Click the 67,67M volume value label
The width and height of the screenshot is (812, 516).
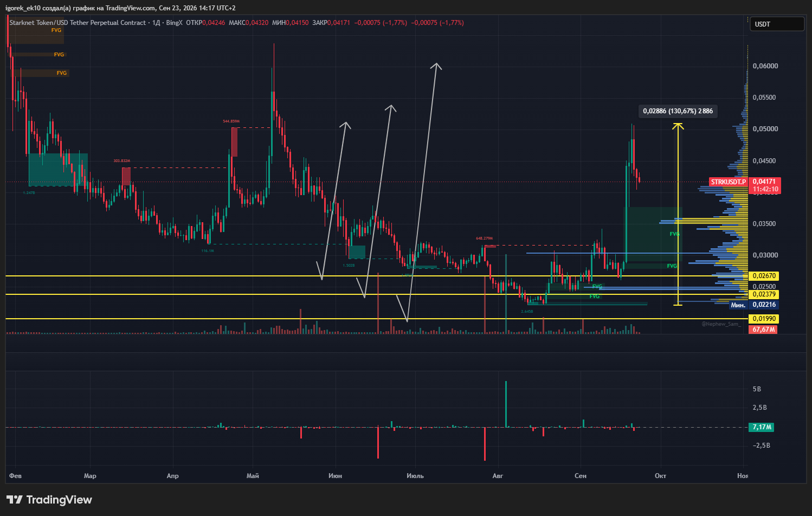click(x=763, y=330)
